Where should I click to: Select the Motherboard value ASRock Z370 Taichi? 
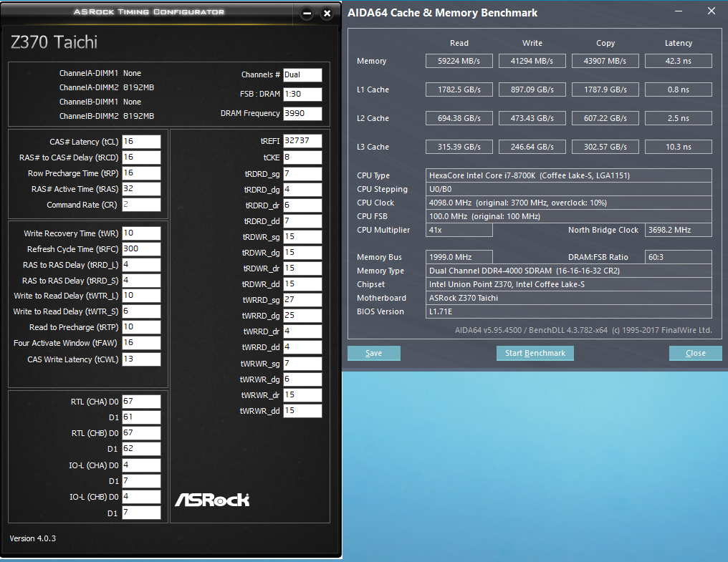point(569,298)
